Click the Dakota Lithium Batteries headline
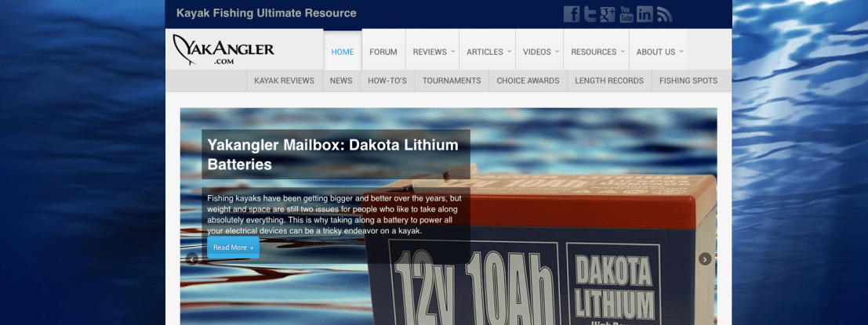868x325 pixels. [x=332, y=154]
